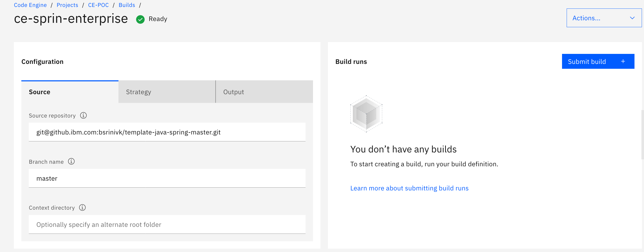Click the Source repository info icon
The image size is (644, 252).
[x=83, y=115]
